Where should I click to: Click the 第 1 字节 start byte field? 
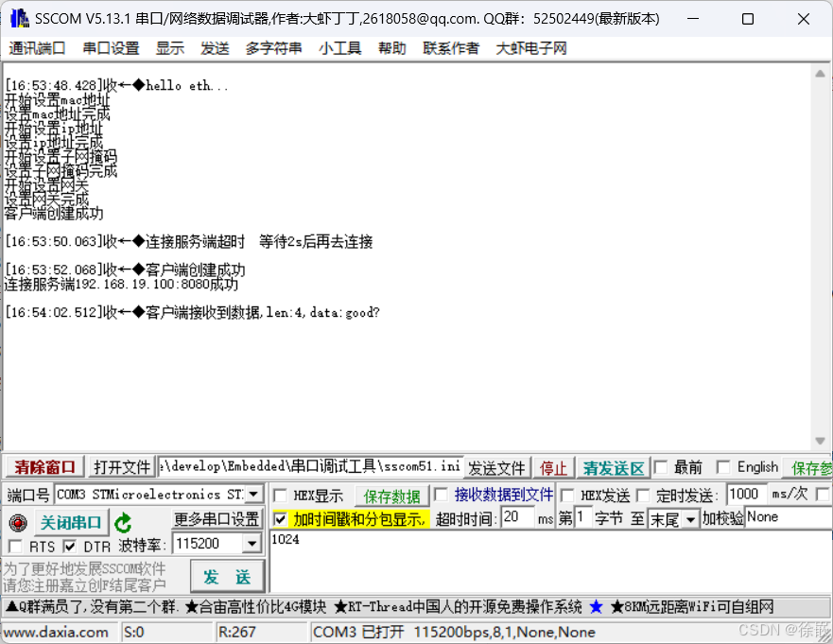pos(583,517)
